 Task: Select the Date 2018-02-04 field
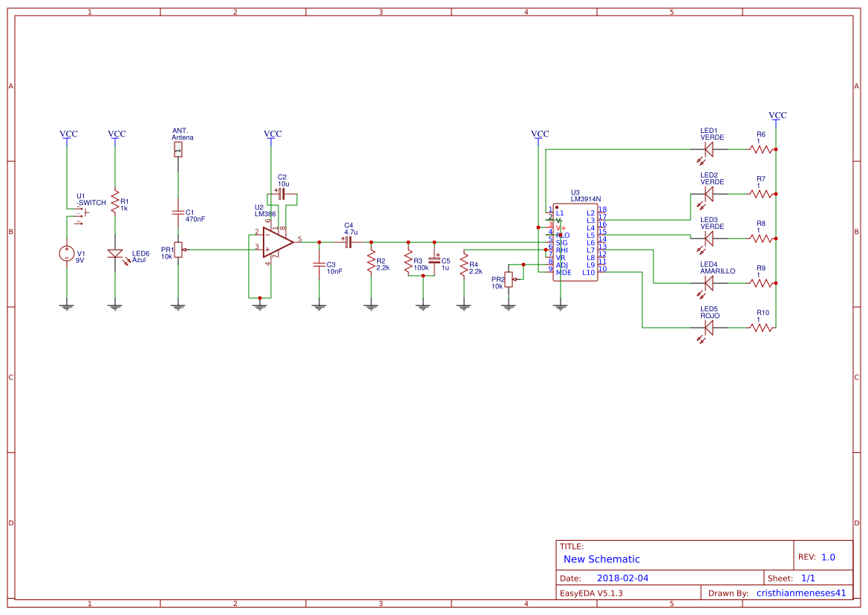pos(624,577)
